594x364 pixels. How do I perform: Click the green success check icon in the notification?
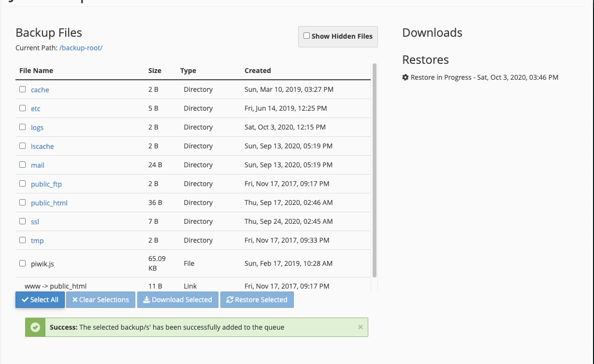tap(35, 327)
